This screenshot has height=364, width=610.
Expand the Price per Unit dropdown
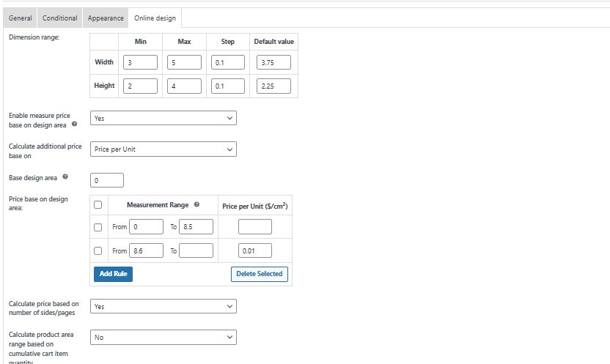(163, 149)
